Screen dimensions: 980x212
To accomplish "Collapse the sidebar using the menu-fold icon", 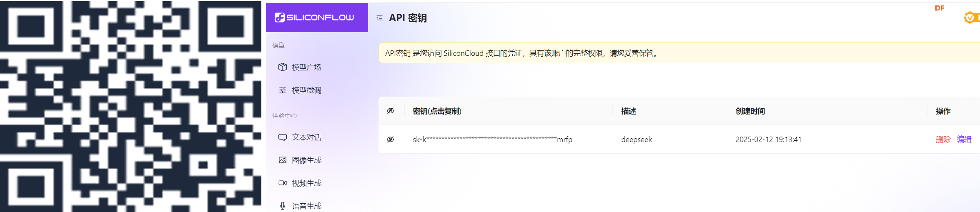I will pyautogui.click(x=379, y=18).
